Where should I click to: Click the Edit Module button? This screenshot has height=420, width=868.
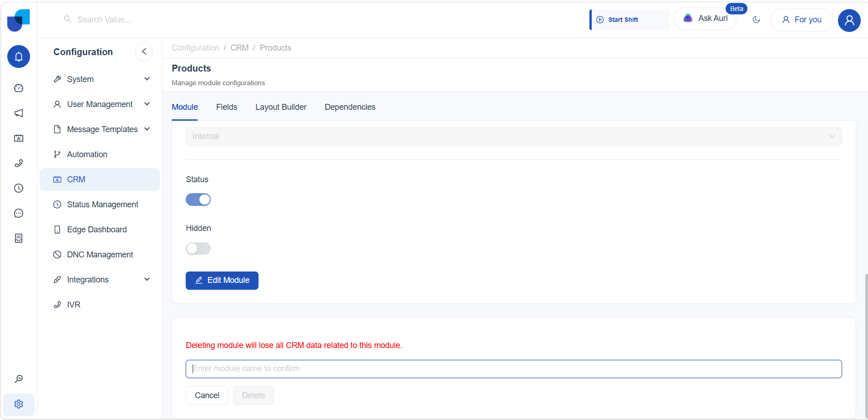[222, 281]
